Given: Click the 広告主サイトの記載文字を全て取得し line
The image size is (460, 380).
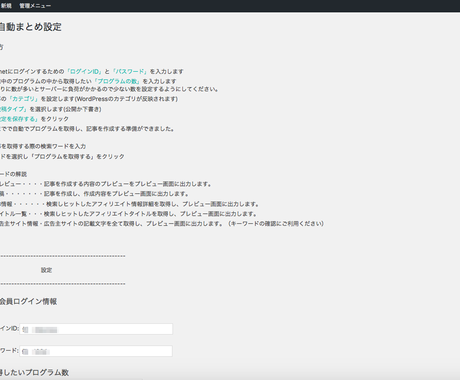Looking at the screenshot, I should [162, 224].
